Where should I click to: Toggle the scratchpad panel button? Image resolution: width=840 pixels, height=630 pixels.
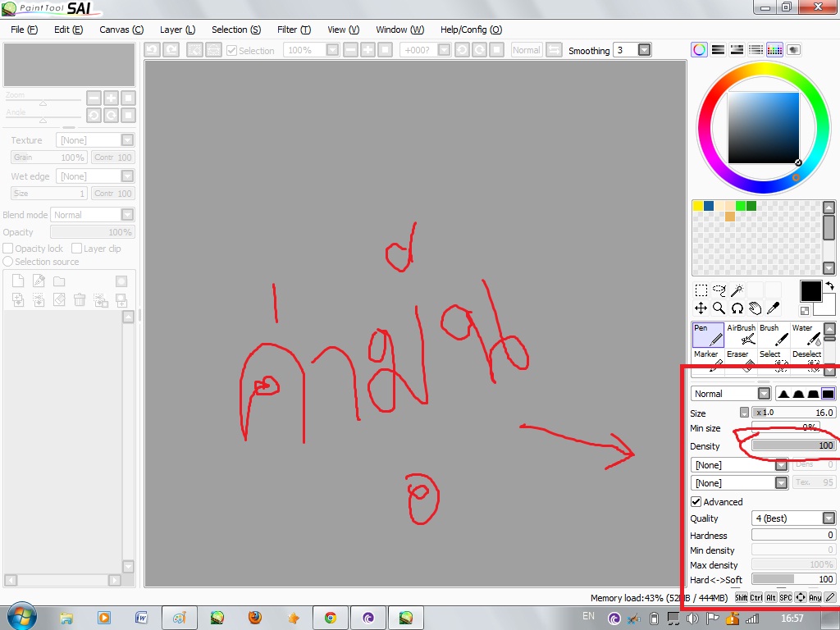coord(793,50)
